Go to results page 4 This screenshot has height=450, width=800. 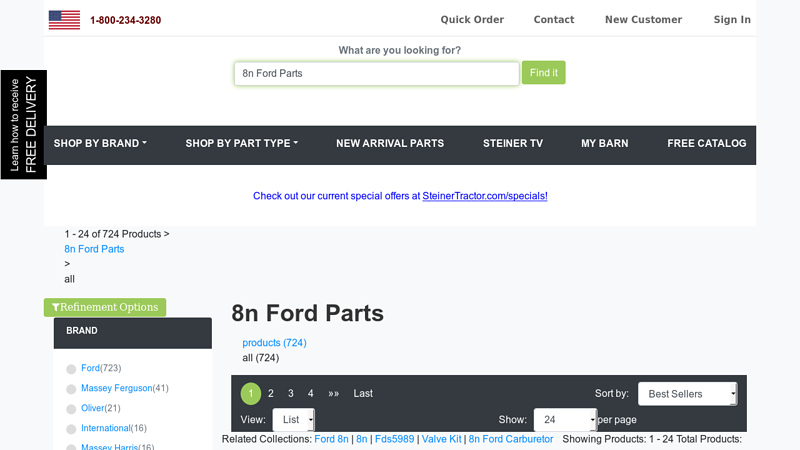pos(310,393)
